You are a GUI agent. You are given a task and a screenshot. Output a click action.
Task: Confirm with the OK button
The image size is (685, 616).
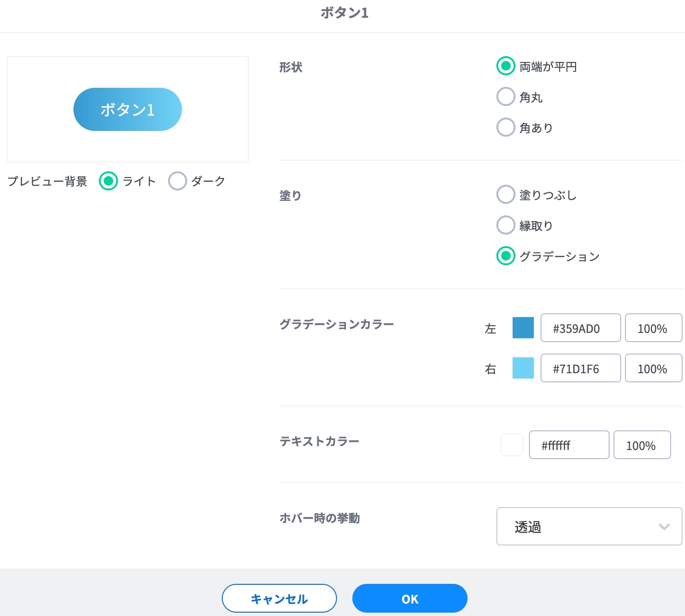pyautogui.click(x=410, y=598)
